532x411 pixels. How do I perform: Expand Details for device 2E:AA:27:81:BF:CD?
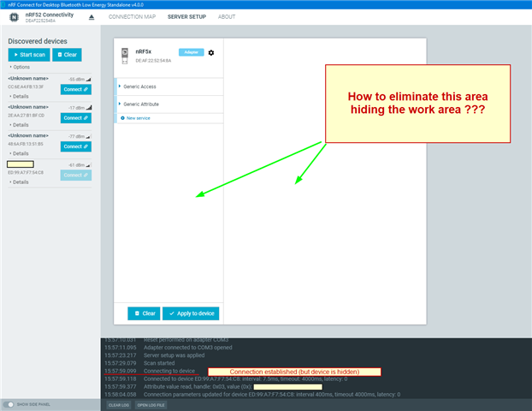(x=19, y=125)
